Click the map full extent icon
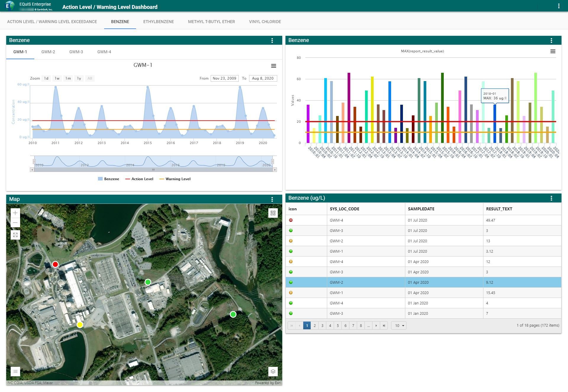The width and height of the screenshot is (568, 392). coord(15,235)
